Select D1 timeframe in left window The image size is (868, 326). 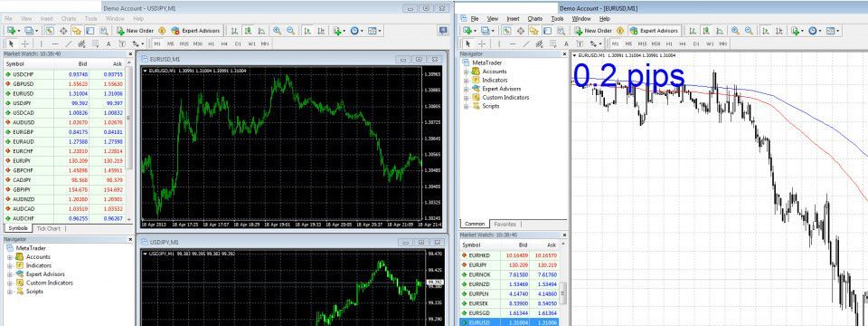(x=238, y=43)
